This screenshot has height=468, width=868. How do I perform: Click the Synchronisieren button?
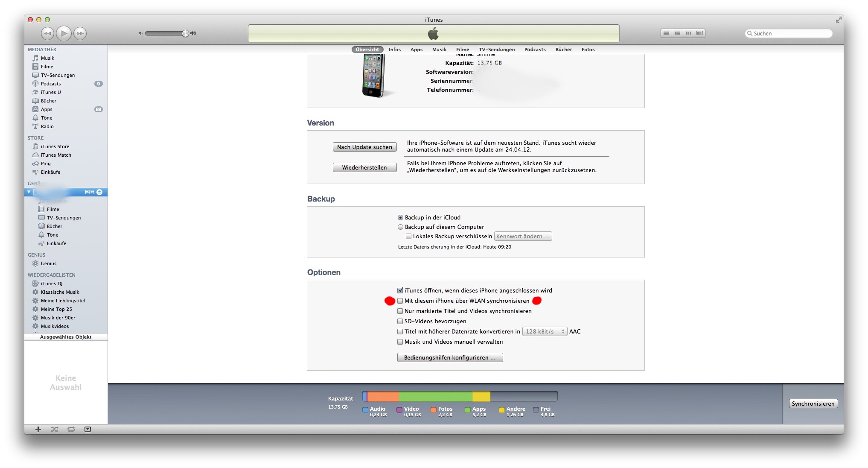813,404
